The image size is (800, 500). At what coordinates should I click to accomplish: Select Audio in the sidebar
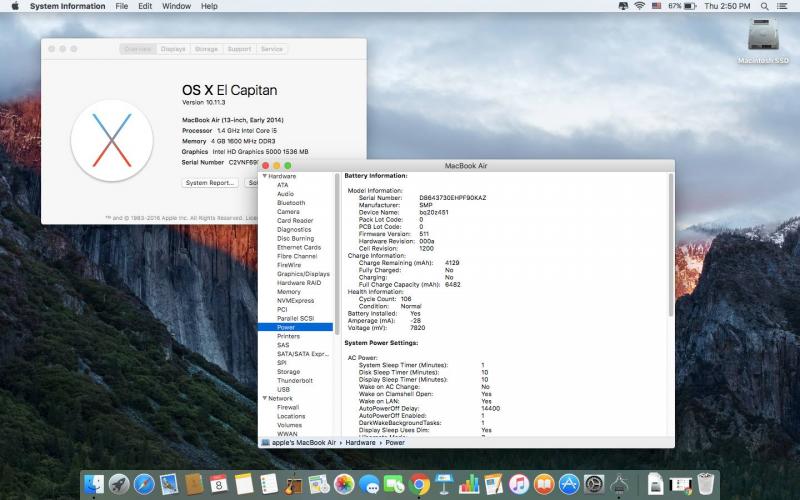point(285,194)
